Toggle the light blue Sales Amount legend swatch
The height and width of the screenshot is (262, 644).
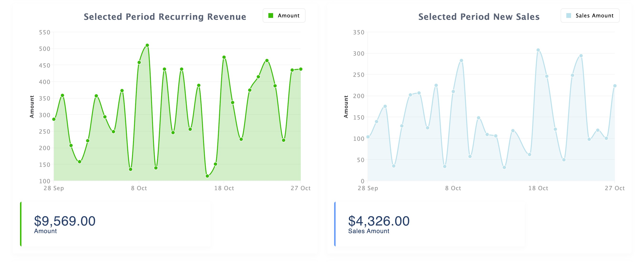tap(568, 16)
